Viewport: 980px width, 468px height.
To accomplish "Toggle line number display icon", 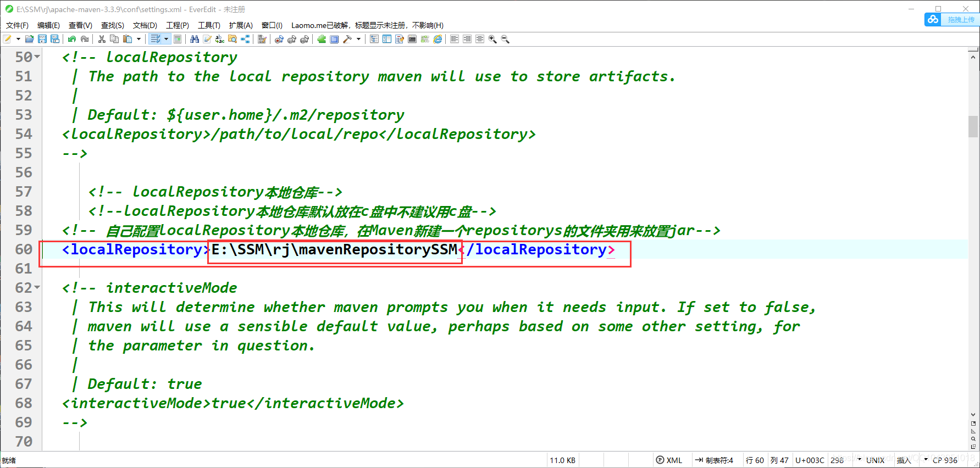I will click(178, 39).
